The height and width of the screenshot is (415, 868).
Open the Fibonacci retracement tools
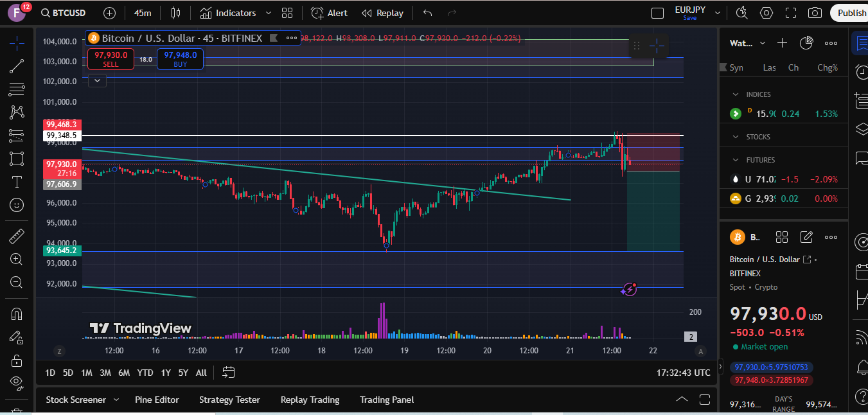tap(17, 89)
